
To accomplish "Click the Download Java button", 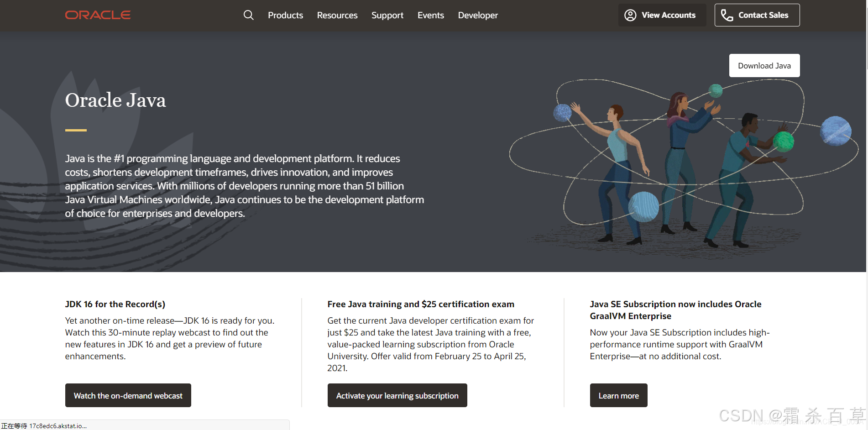I will coord(764,66).
